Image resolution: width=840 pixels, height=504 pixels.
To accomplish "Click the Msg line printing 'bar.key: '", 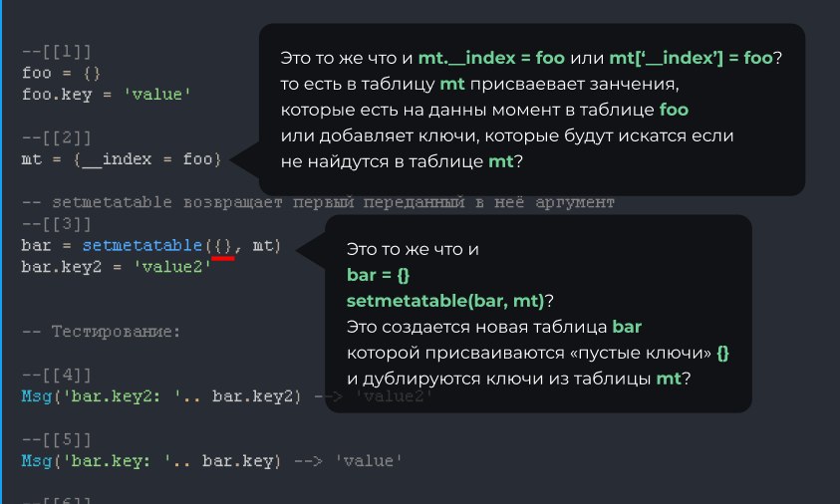I will click(x=211, y=461).
